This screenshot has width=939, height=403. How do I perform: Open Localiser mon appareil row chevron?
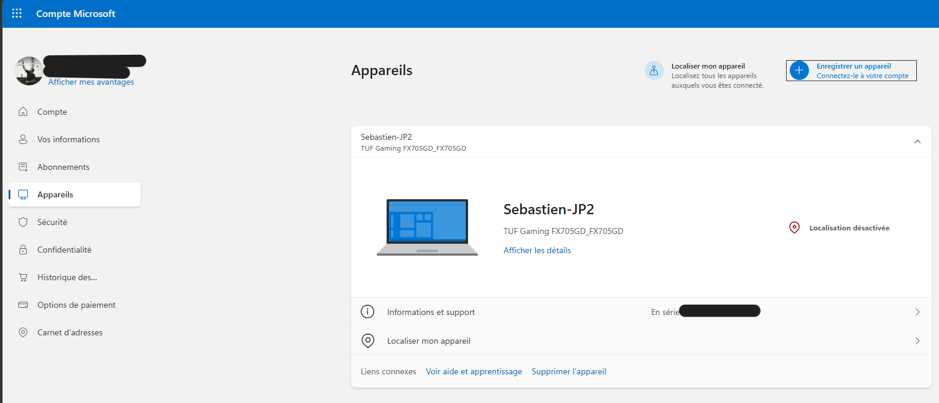pos(917,341)
